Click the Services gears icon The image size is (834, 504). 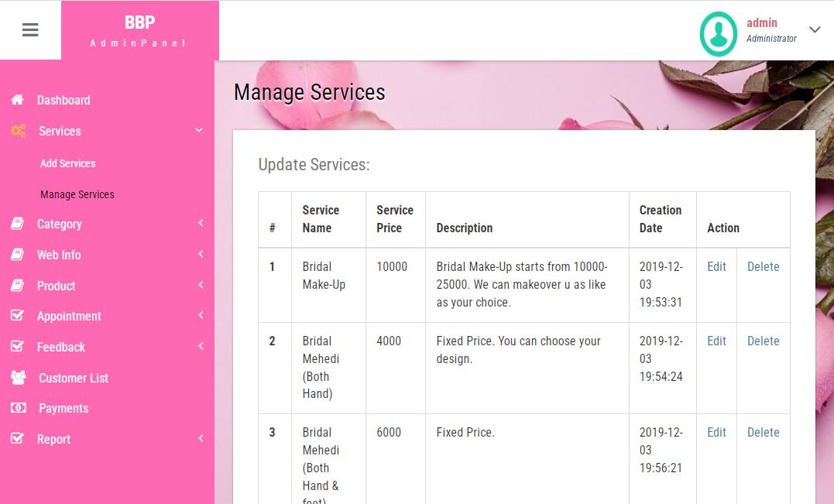click(18, 131)
